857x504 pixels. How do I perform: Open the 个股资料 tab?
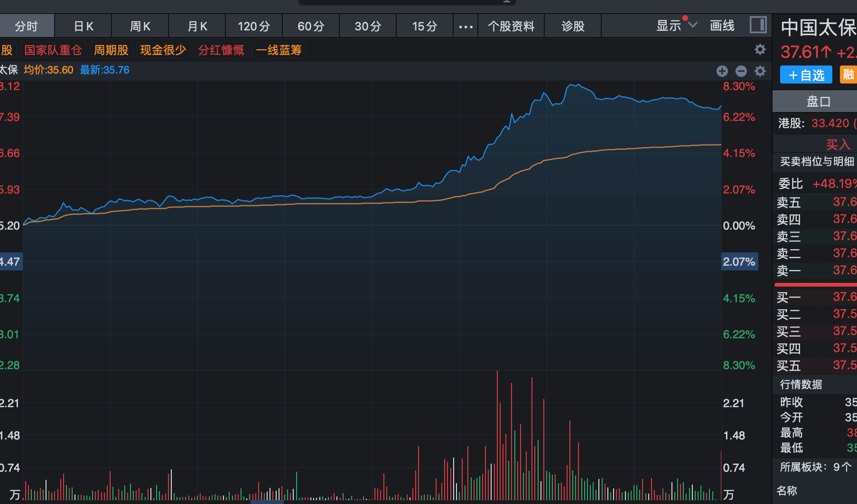511,27
